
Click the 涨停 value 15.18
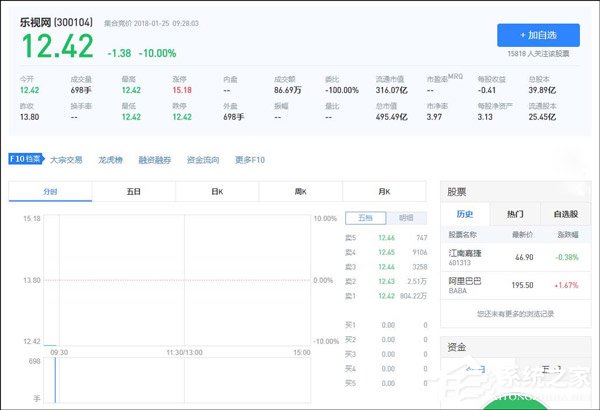click(182, 90)
